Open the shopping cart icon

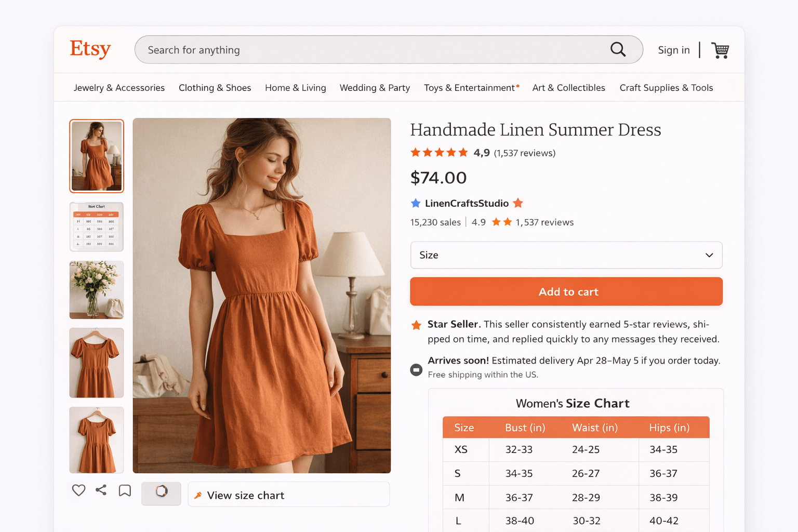pos(720,50)
